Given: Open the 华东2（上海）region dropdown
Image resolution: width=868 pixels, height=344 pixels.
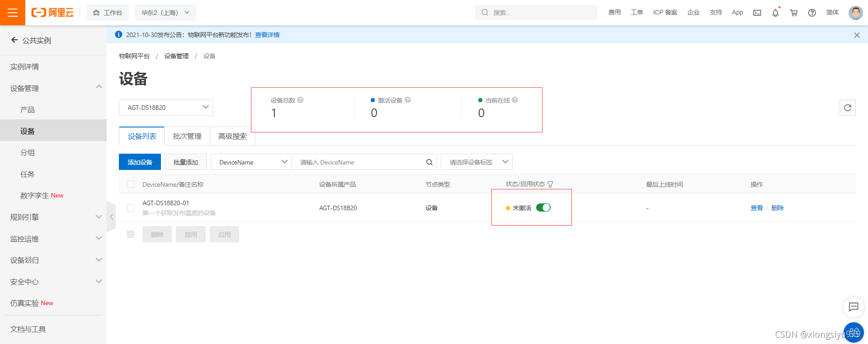Looking at the screenshot, I should tap(165, 13).
